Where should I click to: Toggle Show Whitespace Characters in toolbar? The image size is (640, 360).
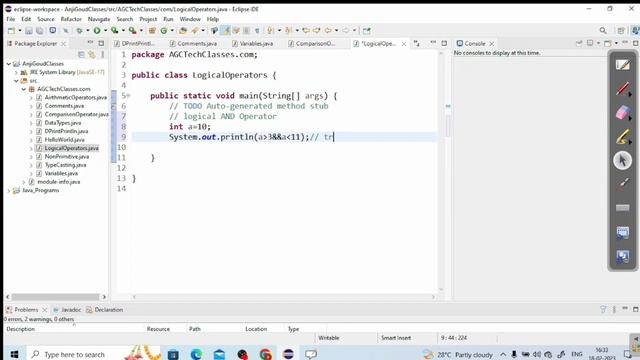pos(257,31)
